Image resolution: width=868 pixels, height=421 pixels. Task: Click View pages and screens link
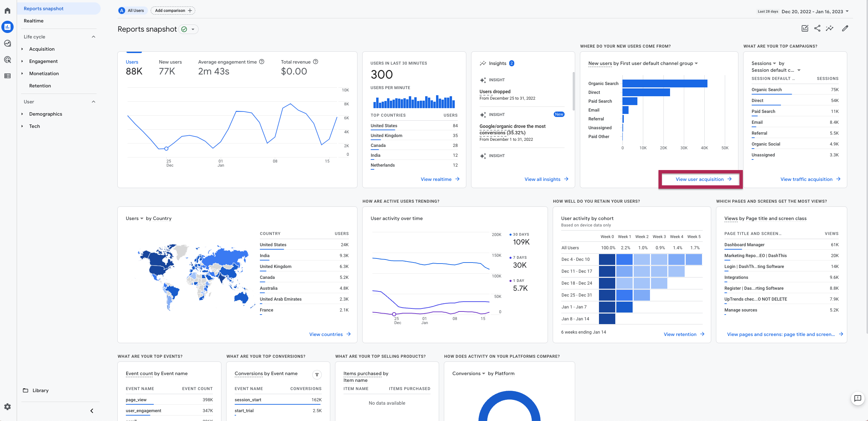point(785,334)
